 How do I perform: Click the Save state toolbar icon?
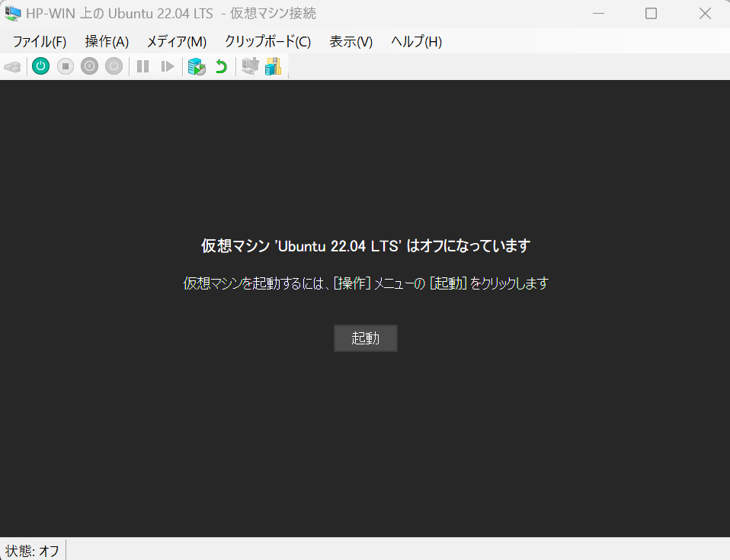coord(114,66)
